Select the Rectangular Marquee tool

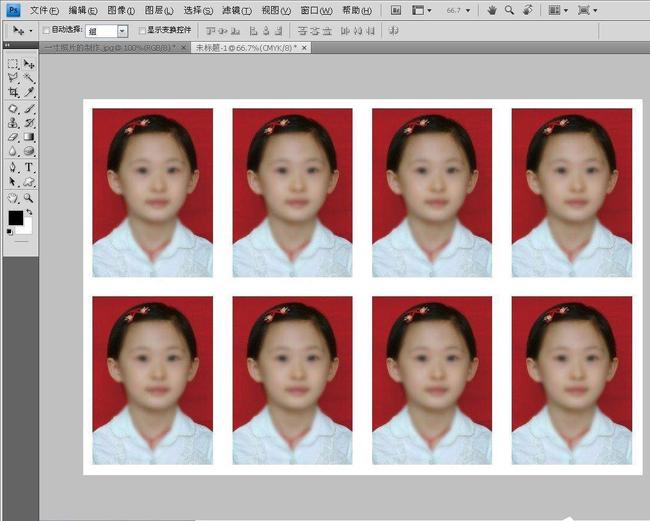13,64
